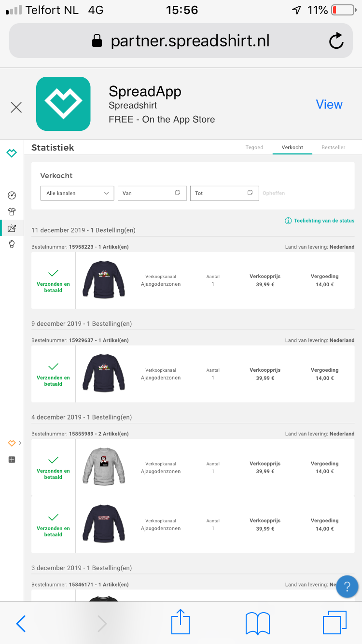This screenshot has width=362, height=644.
Task: Open the Van date field
Action: 152,193
